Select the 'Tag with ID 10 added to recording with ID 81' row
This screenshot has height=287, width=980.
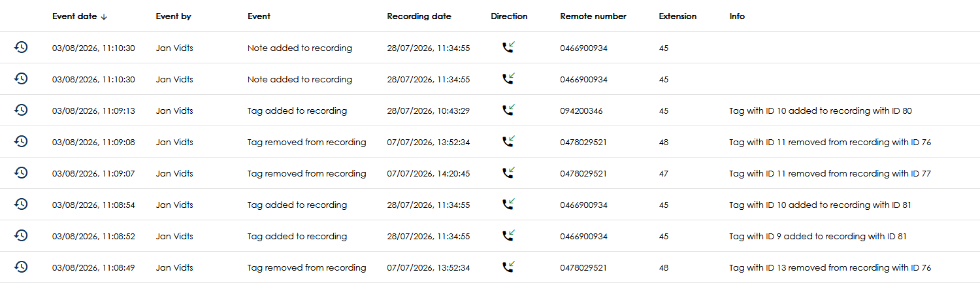point(490,205)
